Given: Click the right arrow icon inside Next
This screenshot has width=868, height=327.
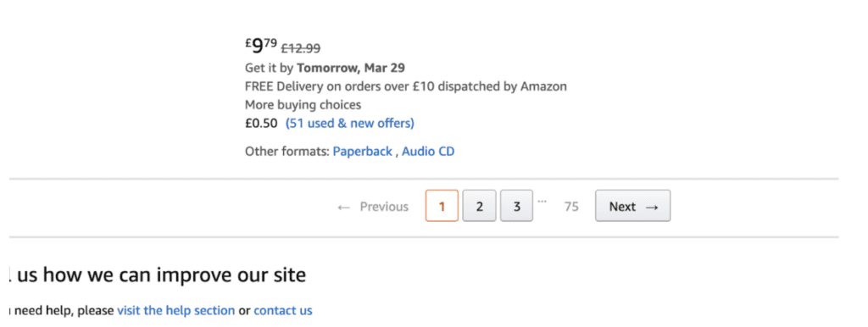Looking at the screenshot, I should [x=652, y=207].
